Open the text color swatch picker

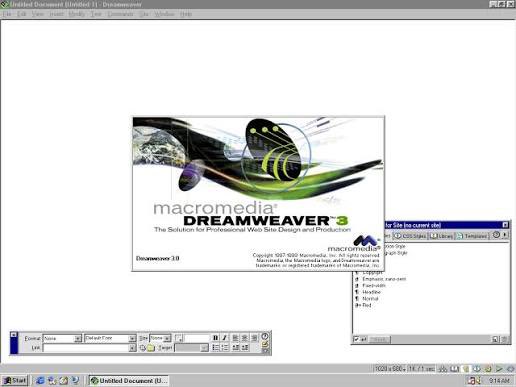pos(178,338)
